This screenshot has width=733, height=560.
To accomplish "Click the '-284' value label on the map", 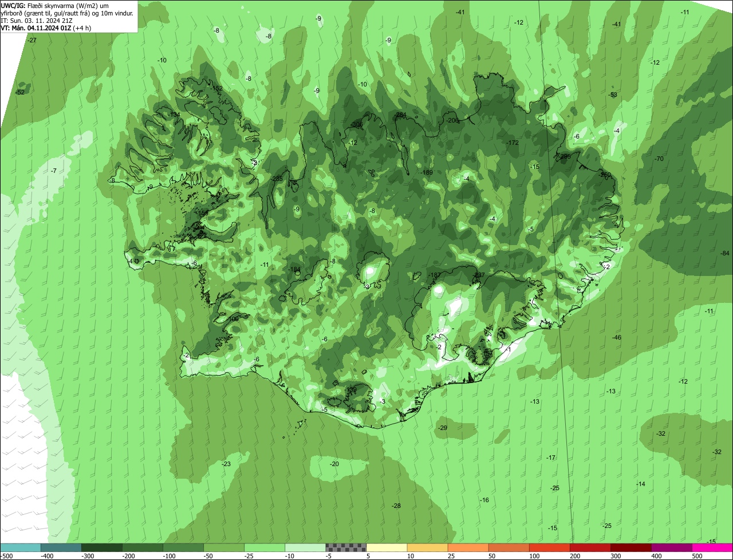I will pyautogui.click(x=400, y=115).
